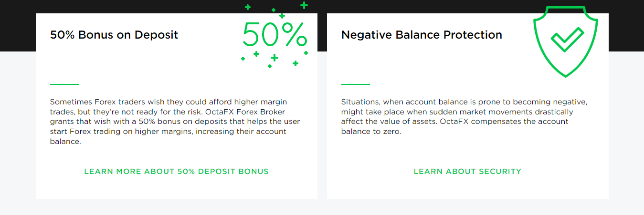Click the large green digit 5
This screenshot has height=215, width=644.
click(x=252, y=34)
